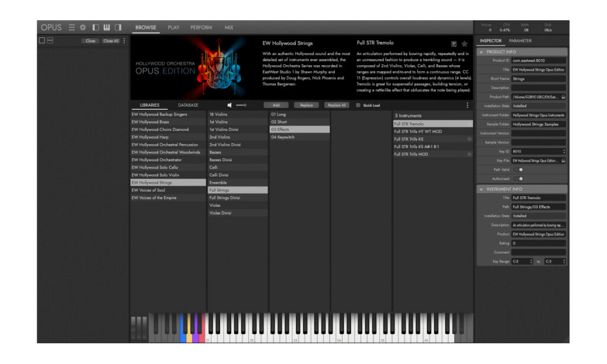Star the Full STR Trills KS instrument
This screenshot has height=364, width=607.
[469, 139]
